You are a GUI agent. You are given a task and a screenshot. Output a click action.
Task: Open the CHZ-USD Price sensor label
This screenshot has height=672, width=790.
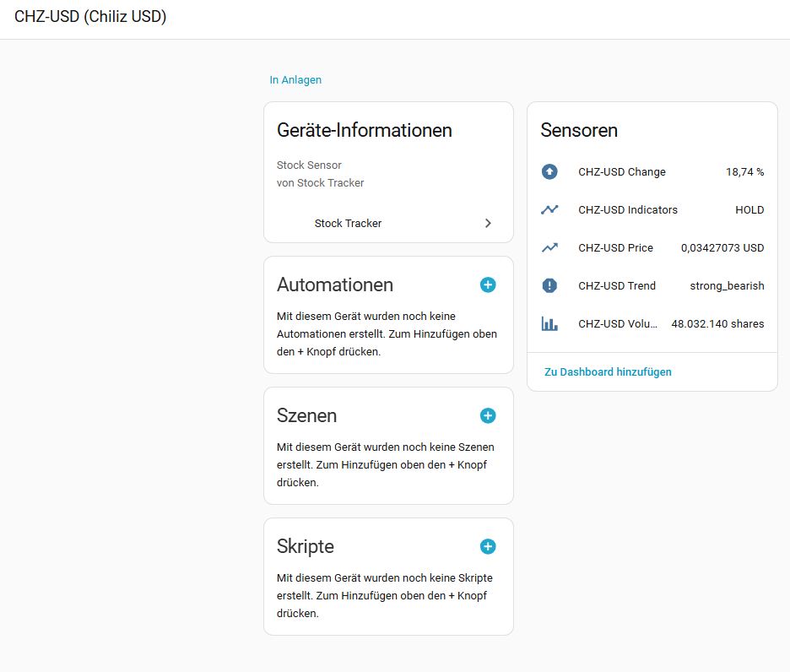click(x=615, y=248)
